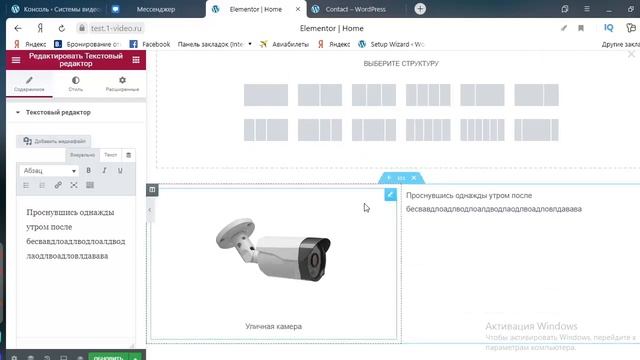Image resolution: width=640 pixels, height=360 pixels.
Task: Select the three equal columns structure
Action: [x=374, y=95]
